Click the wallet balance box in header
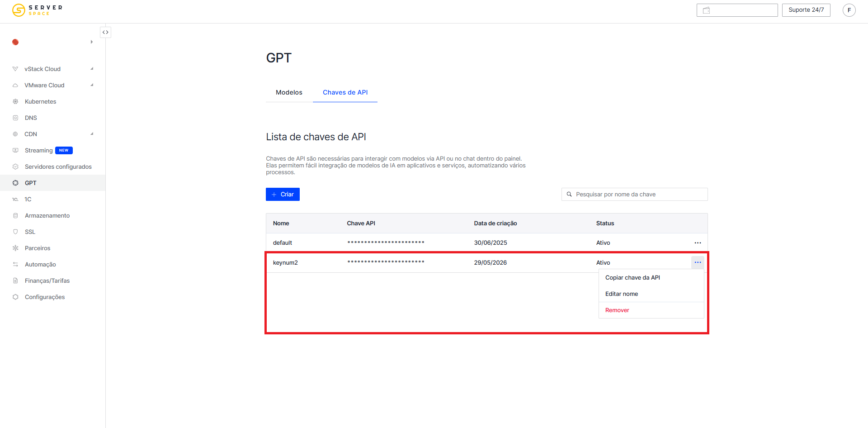This screenshot has height=428, width=868. 737,10
